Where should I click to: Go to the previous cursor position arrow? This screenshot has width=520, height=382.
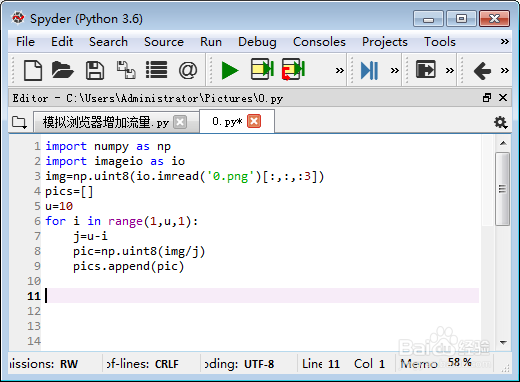click(482, 70)
